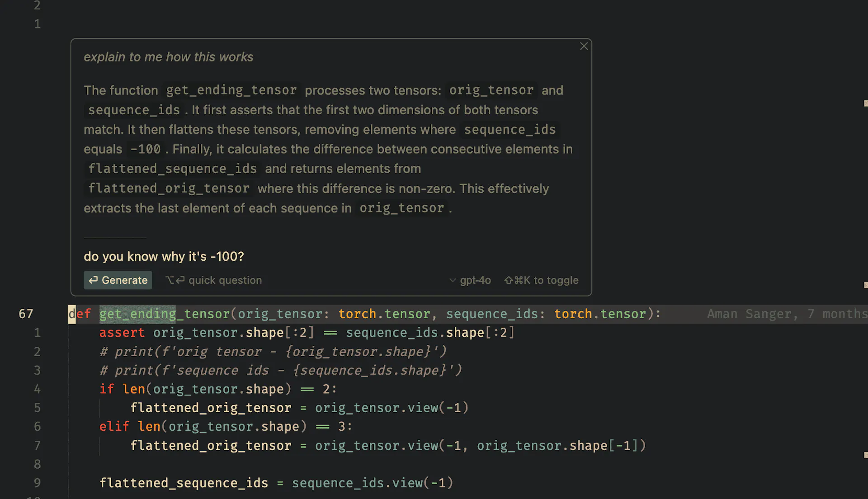
Task: Open the gpt-4o model dropdown
Action: coord(470,280)
